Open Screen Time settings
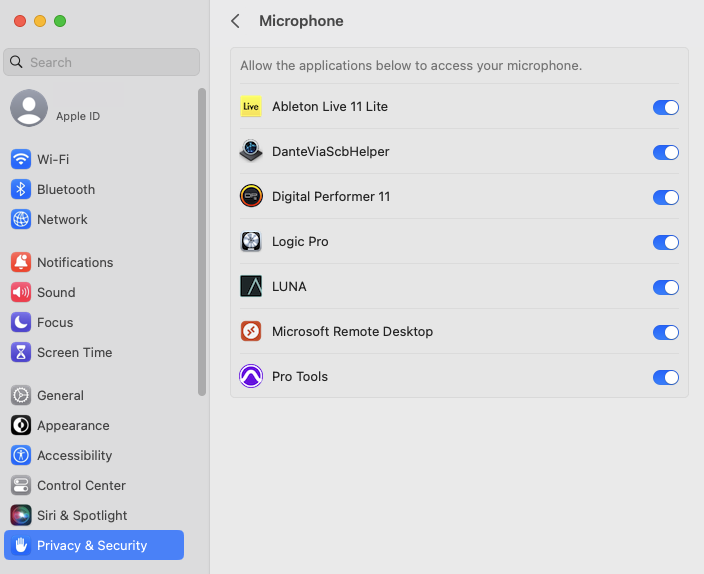 [x=94, y=352]
